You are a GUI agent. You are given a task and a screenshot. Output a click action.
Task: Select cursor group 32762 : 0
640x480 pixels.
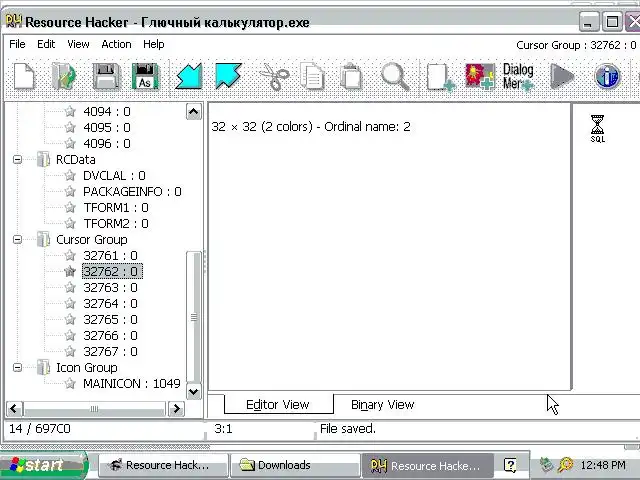[112, 271]
